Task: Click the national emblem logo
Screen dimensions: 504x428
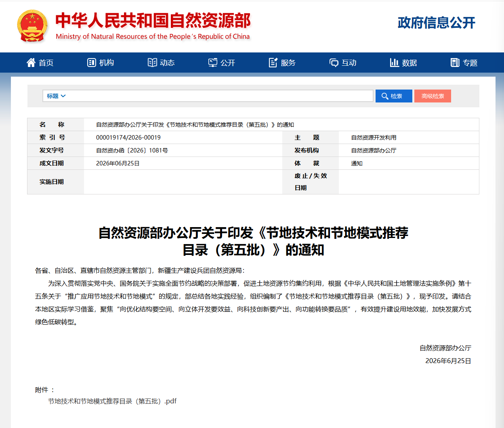Action: tap(32, 26)
